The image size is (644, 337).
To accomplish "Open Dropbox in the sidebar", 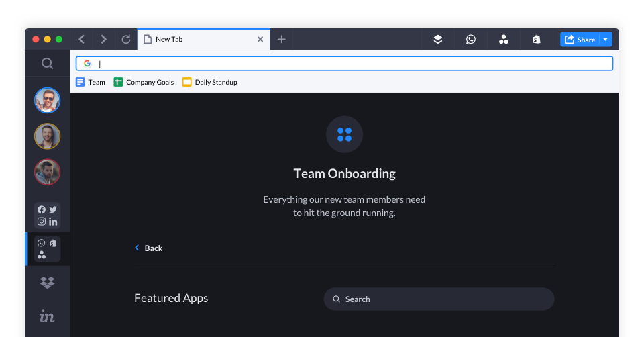I will (x=47, y=283).
